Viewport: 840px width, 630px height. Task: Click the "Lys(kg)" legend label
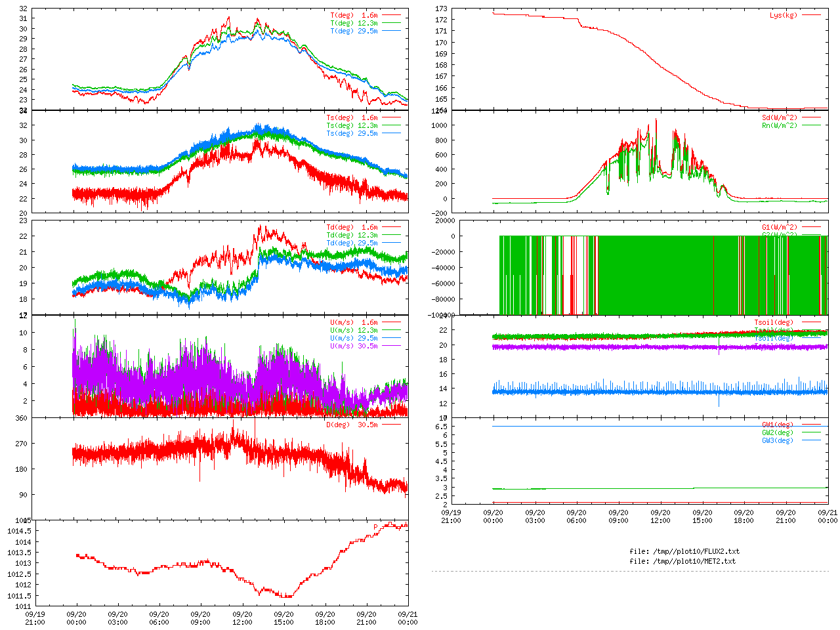click(784, 15)
